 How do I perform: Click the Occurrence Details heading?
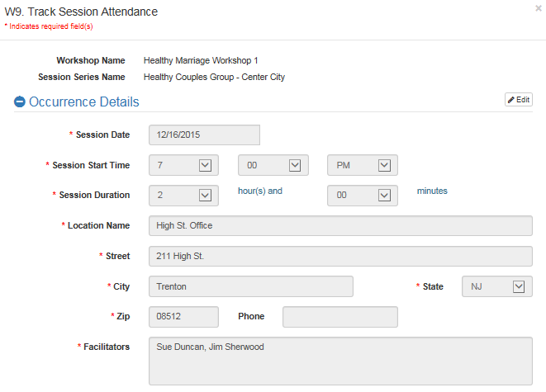point(84,102)
